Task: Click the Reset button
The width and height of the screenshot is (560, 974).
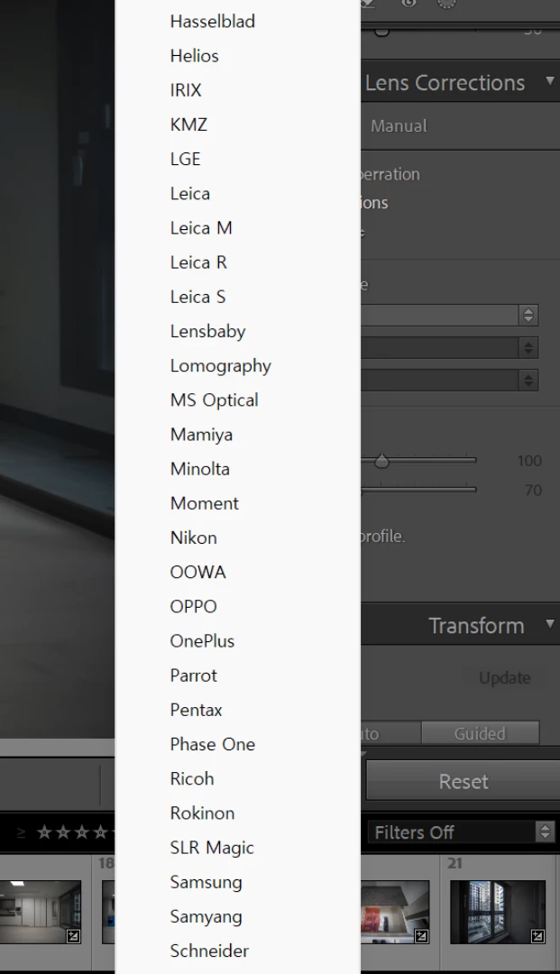Action: pyautogui.click(x=464, y=781)
